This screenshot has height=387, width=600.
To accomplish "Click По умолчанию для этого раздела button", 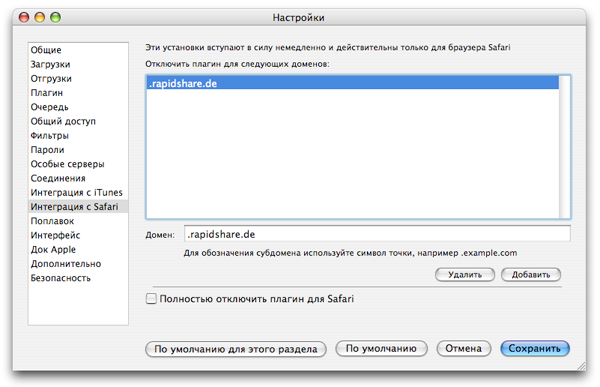I will pos(236,349).
